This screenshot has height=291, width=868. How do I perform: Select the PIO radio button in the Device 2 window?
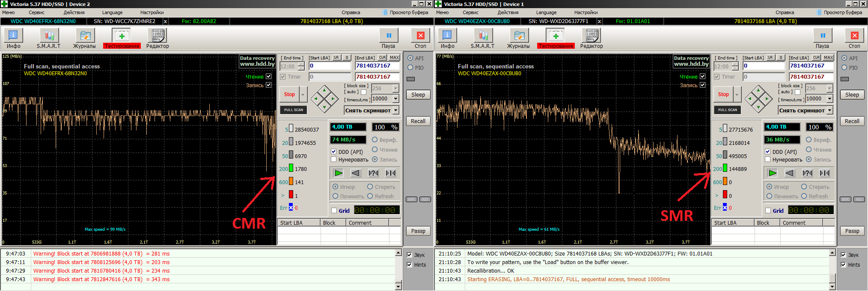tap(410, 68)
